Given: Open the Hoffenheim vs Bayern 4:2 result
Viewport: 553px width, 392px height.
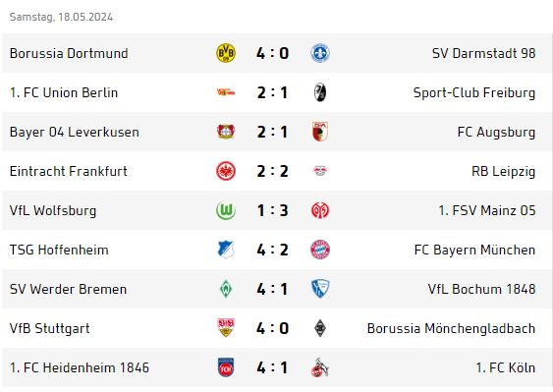Looking at the screenshot, I should click(272, 250).
